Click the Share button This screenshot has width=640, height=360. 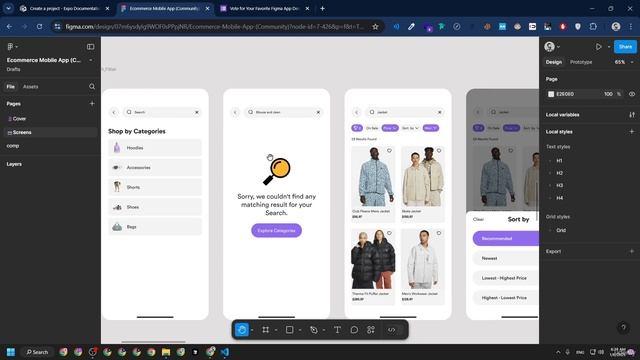(x=625, y=47)
